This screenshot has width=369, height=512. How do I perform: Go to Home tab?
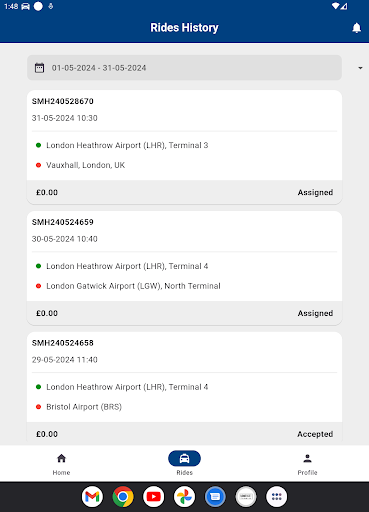[x=61, y=464]
